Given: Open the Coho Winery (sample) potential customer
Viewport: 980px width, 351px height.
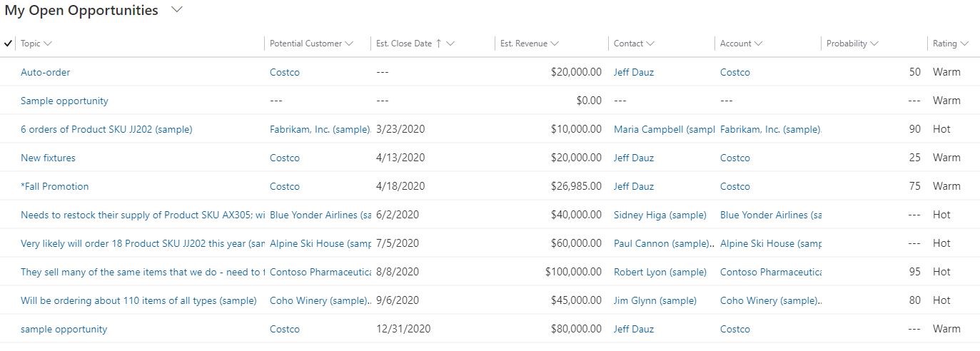Looking at the screenshot, I should [319, 300].
